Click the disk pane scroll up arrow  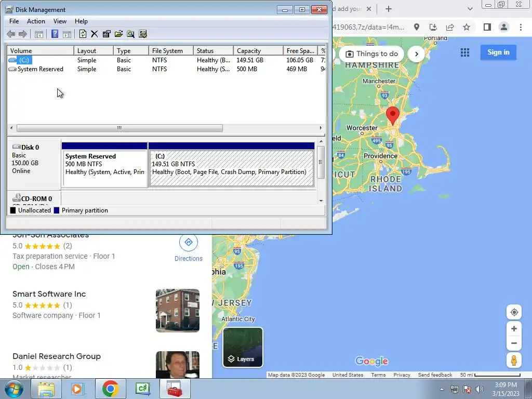(x=321, y=141)
